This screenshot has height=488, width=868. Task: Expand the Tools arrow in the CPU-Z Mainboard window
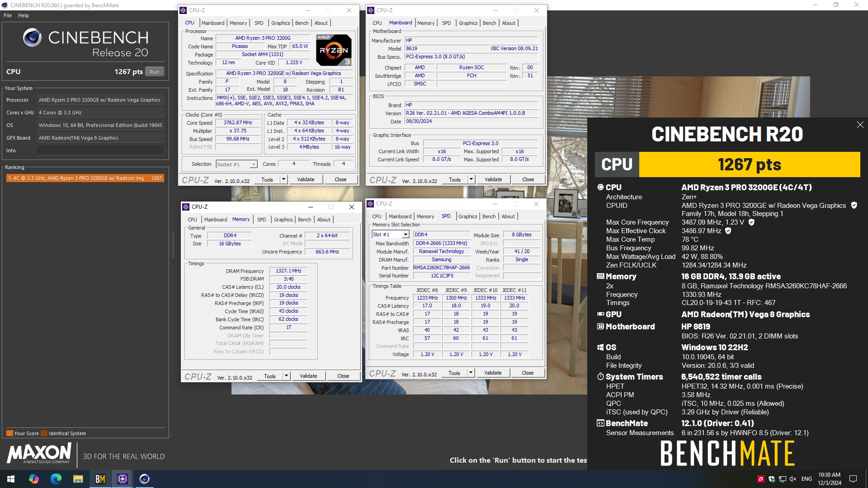[472, 179]
